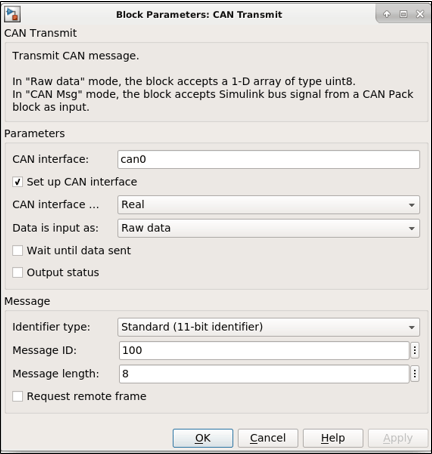Click the Cancel button
Screen dimensions: 432x454
pyautogui.click(x=268, y=438)
